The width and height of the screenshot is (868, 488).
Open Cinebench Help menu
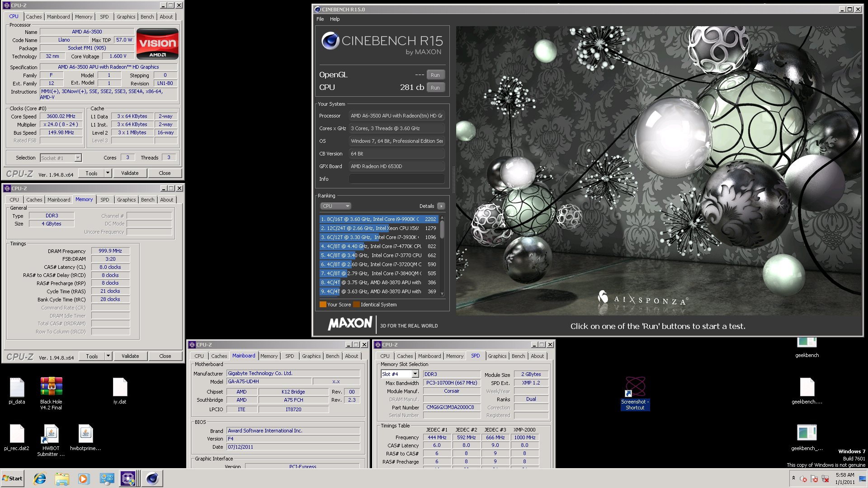[335, 19]
